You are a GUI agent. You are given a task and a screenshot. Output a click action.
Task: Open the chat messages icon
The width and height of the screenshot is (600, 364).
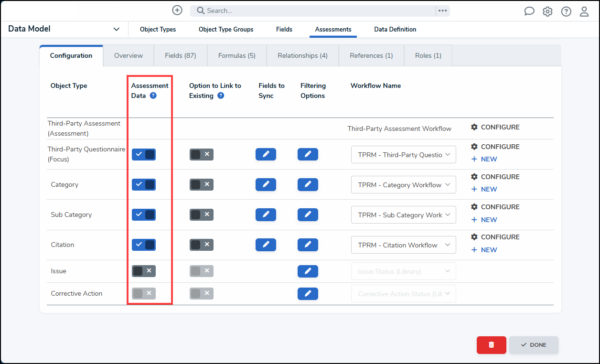(x=529, y=11)
